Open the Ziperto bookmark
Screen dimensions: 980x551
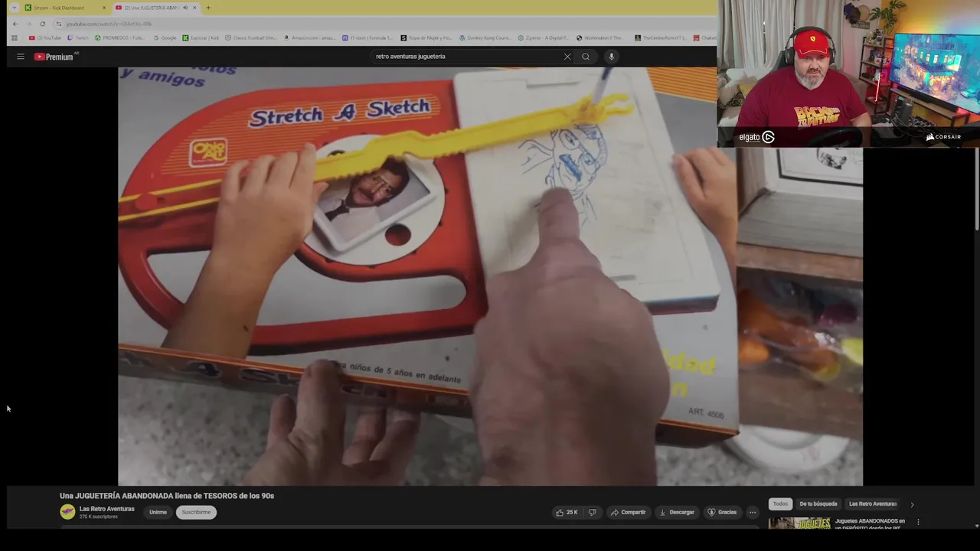pyautogui.click(x=543, y=37)
